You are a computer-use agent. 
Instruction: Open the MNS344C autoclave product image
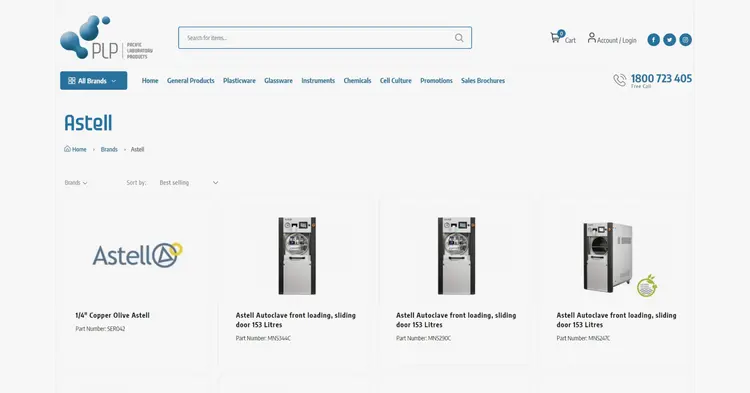pyautogui.click(x=297, y=256)
